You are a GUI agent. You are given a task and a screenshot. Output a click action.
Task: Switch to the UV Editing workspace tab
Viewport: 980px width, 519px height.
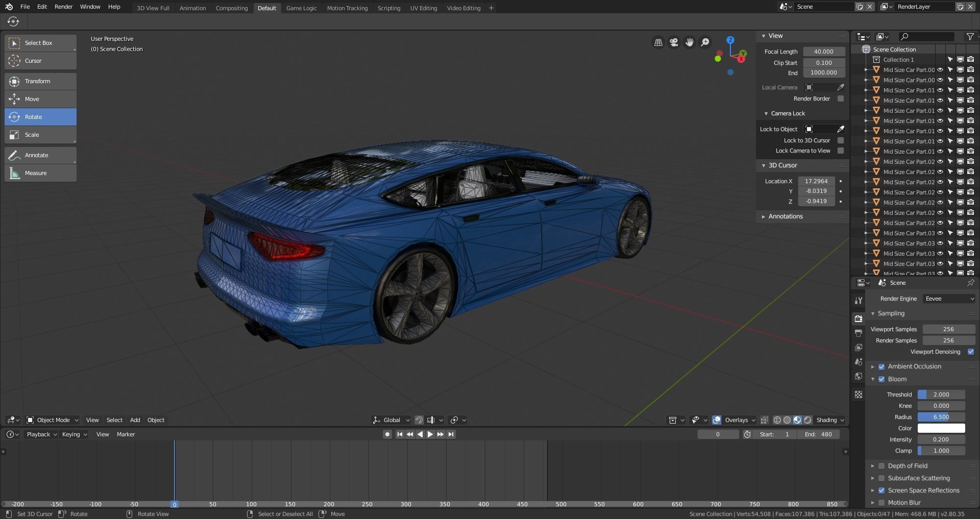pyautogui.click(x=424, y=8)
